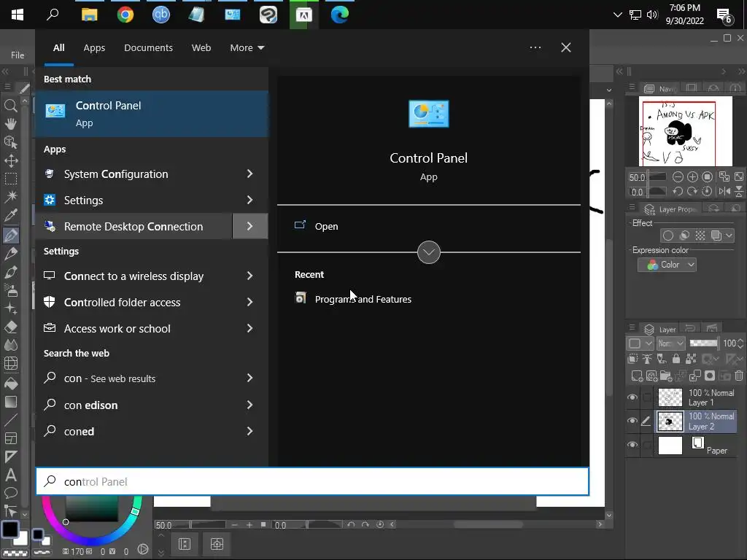Click the Create layer mask icon
Image resolution: width=747 pixels, height=560 pixels.
(710, 376)
